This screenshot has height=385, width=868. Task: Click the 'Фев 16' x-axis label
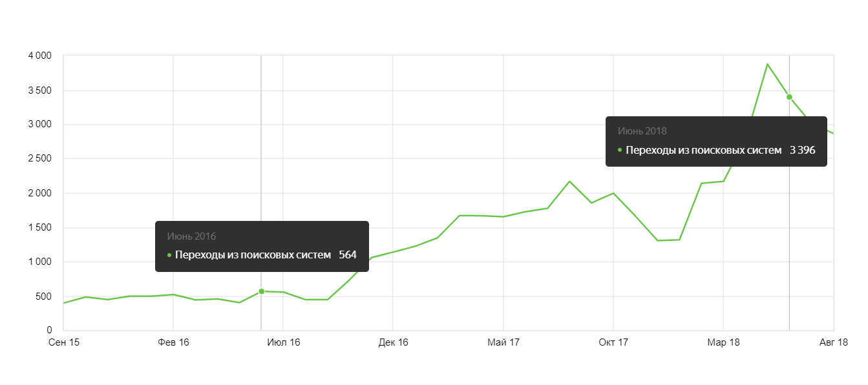pyautogui.click(x=173, y=342)
